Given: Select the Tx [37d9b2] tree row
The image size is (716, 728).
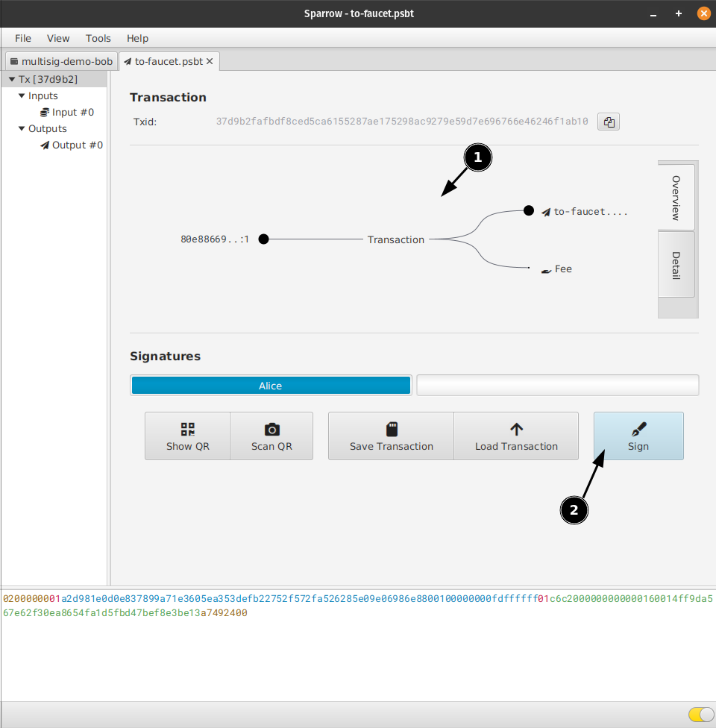Looking at the screenshot, I should (54, 79).
